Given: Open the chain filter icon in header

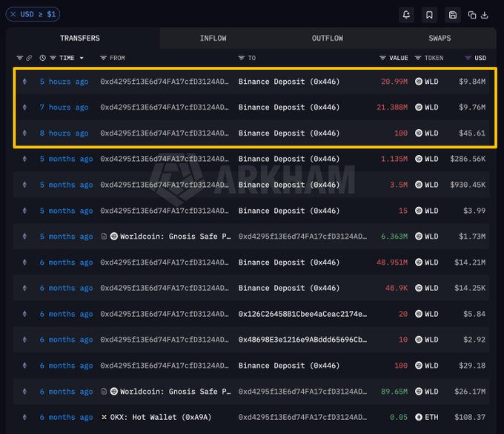Looking at the screenshot, I should 19,58.
